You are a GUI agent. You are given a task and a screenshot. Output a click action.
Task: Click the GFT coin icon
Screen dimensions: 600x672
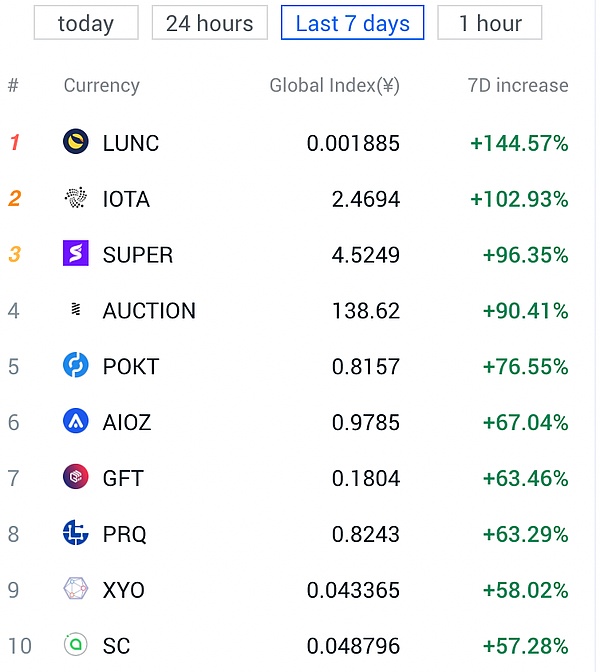pyautogui.click(x=76, y=478)
